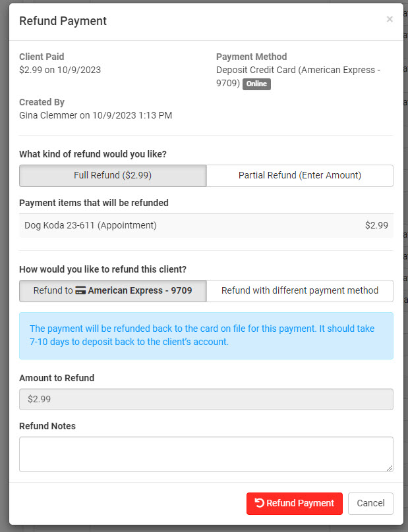Click the "Payment items that will be refunded" heading
The width and height of the screenshot is (408, 532).
[94, 203]
